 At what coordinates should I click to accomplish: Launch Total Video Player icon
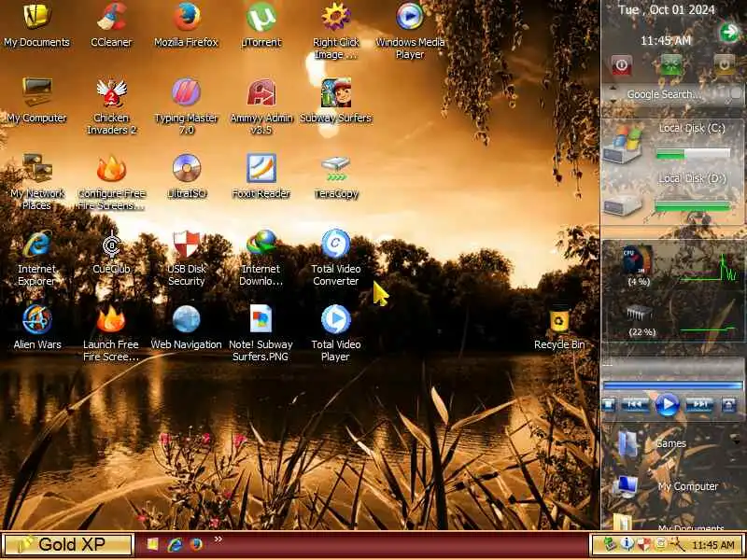click(x=336, y=332)
